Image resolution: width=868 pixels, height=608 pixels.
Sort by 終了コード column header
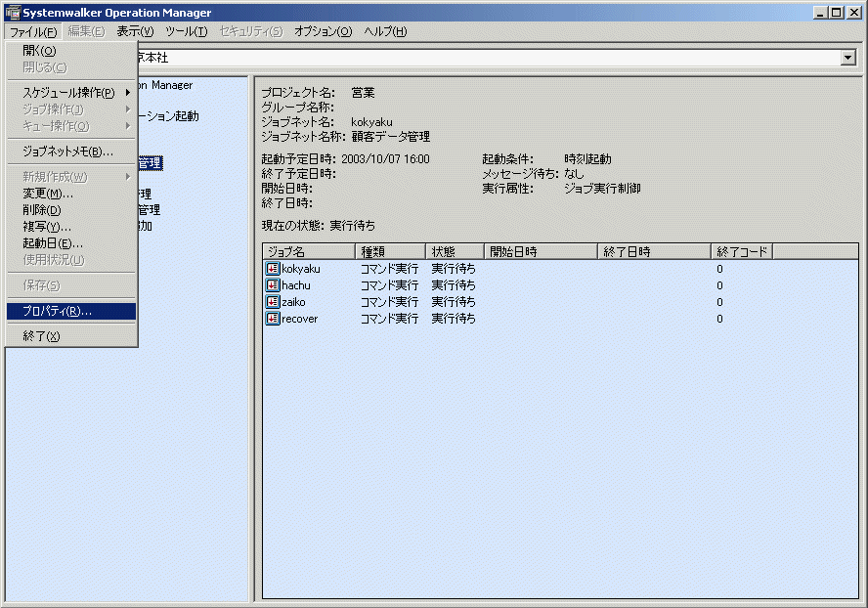742,252
